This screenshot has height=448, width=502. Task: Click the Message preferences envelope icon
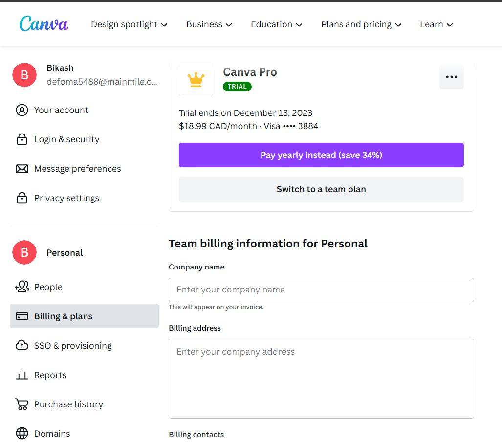coord(22,169)
